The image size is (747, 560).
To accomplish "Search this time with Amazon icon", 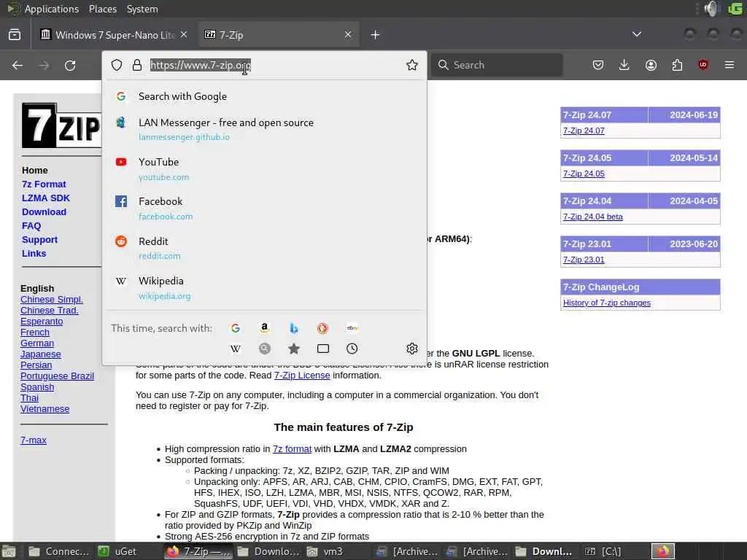I will point(264,328).
